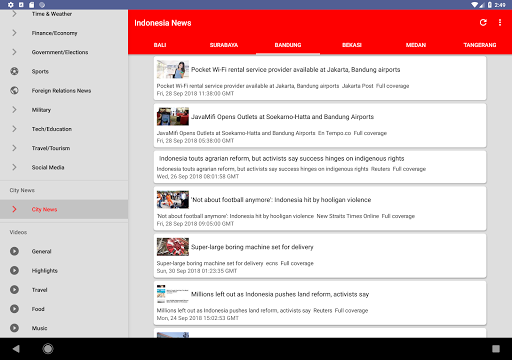Expand the Time & Weather chevron
This screenshot has width=512, height=360.
[14, 14]
